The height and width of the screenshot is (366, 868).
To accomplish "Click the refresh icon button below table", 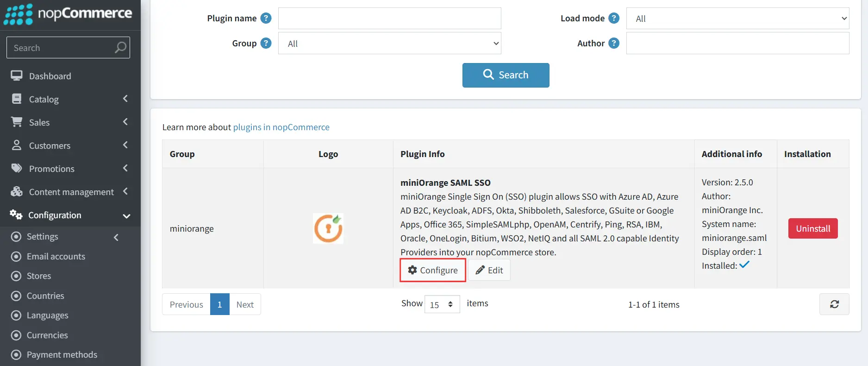I will [x=834, y=304].
